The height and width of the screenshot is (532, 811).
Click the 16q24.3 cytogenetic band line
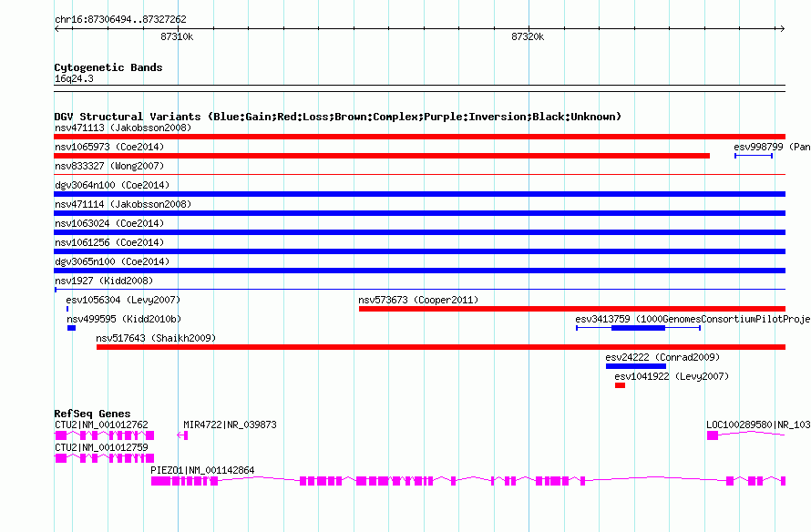419,88
